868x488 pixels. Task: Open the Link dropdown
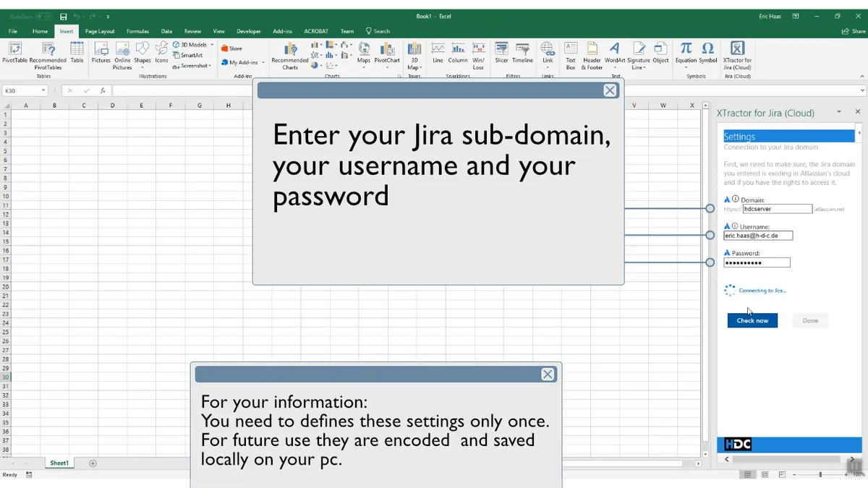[548, 67]
